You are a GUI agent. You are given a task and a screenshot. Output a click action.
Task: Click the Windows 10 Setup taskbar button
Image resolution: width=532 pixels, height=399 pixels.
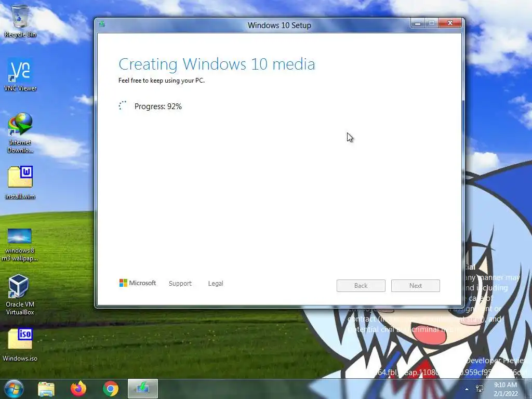coord(143,389)
